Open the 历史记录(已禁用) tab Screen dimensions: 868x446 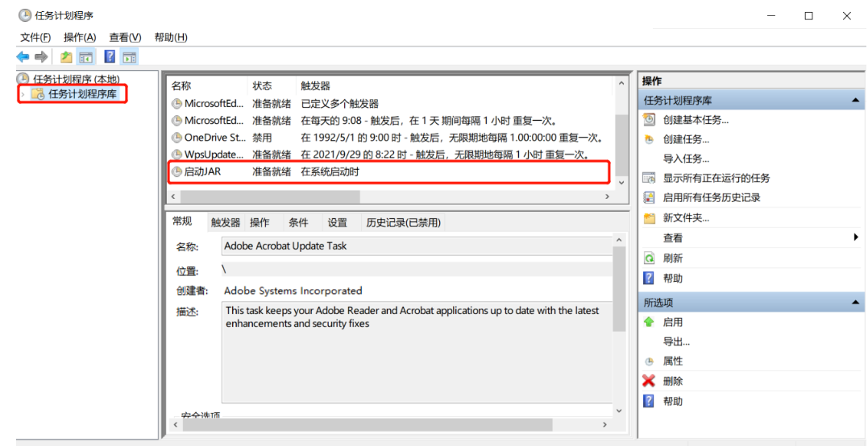[404, 223]
